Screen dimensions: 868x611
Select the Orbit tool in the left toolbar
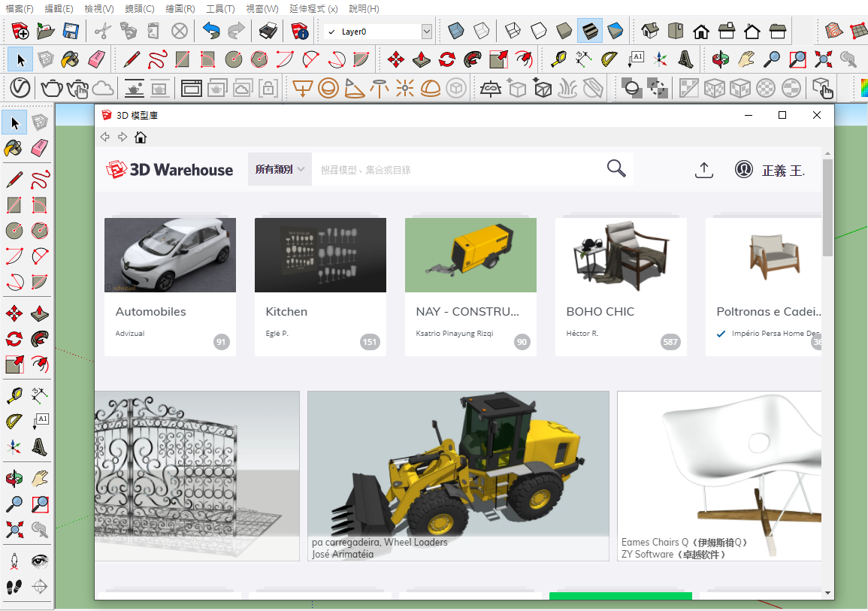pyautogui.click(x=14, y=478)
